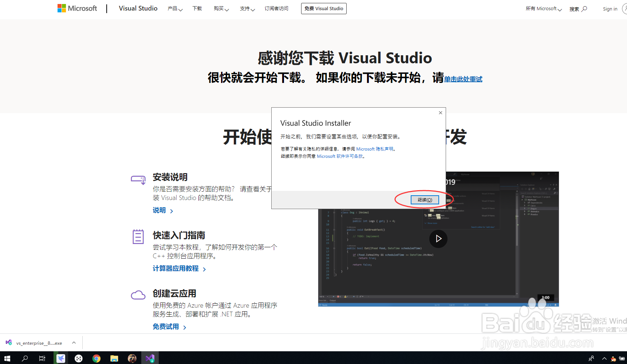This screenshot has height=364, width=627.
Task: Click the 安装说明 monitor icon
Action: click(x=138, y=180)
